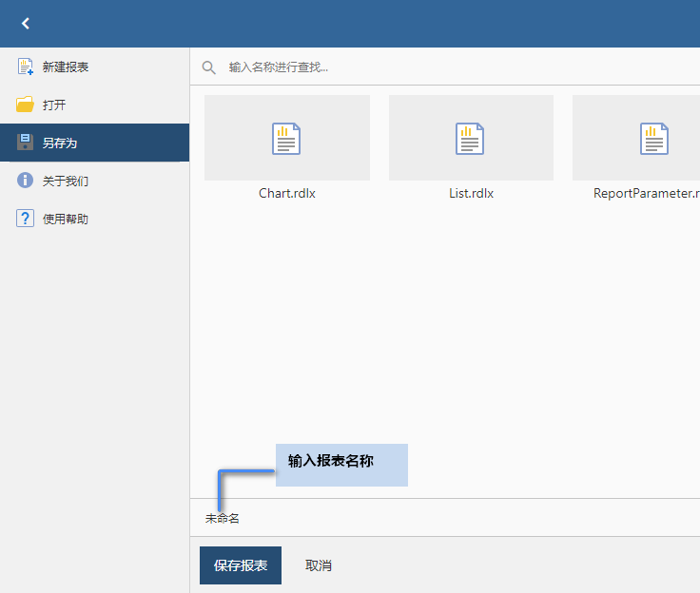
Task: Click the question mark icon for 使用帮助
Action: [26, 219]
